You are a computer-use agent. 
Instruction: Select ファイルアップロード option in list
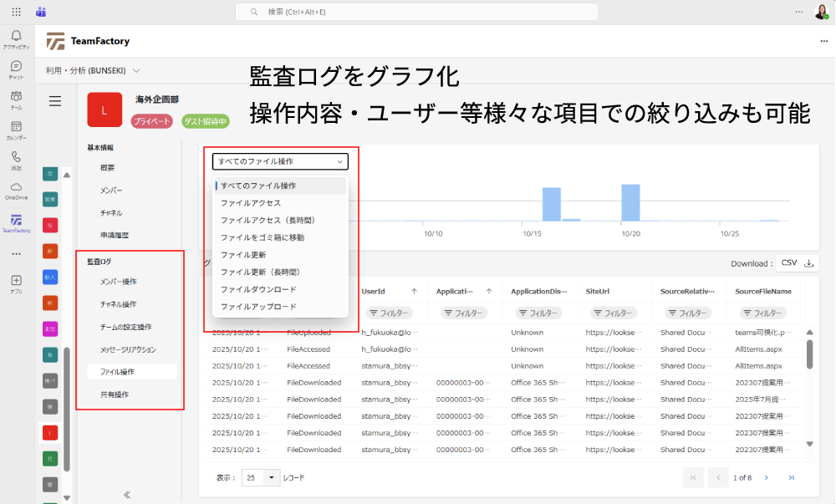click(258, 307)
